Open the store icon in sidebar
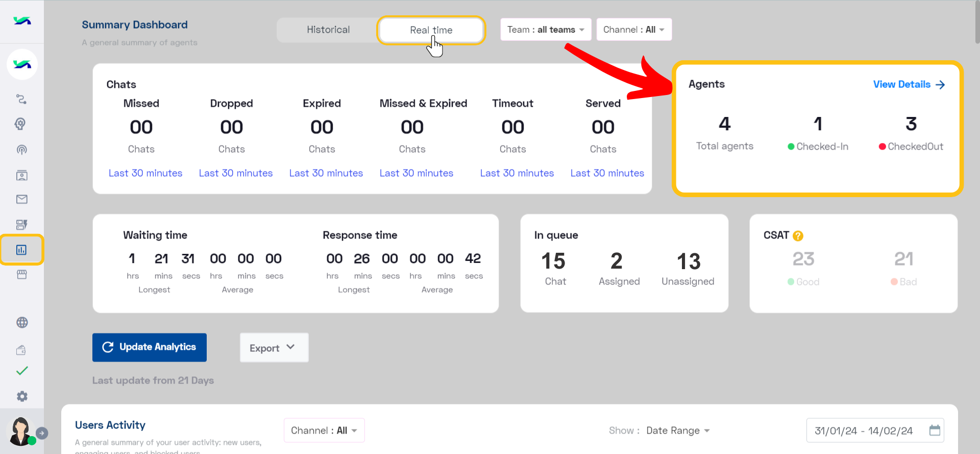Viewport: 980px width, 454px height. (x=21, y=275)
